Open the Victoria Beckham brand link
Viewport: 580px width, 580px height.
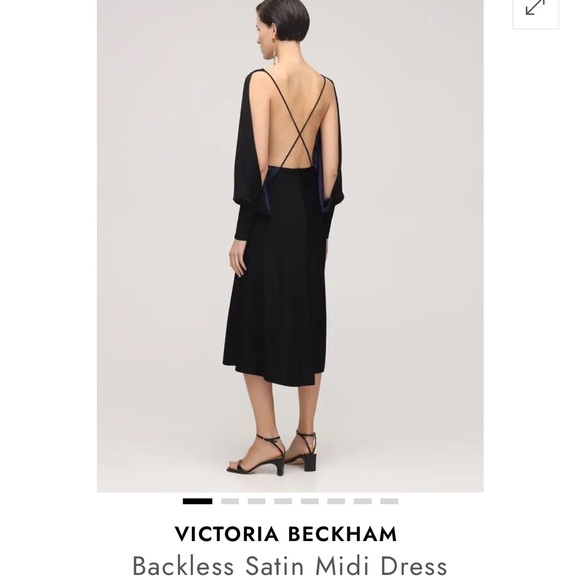286,534
